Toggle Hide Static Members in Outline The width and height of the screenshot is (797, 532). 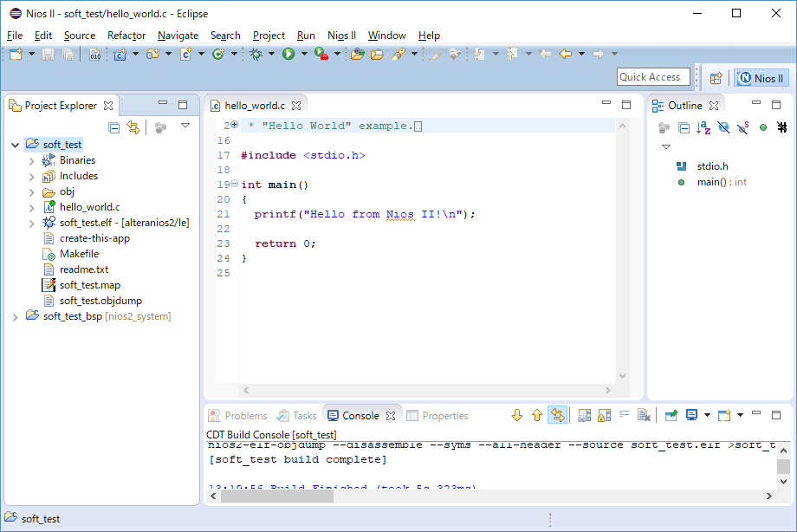pos(743,127)
